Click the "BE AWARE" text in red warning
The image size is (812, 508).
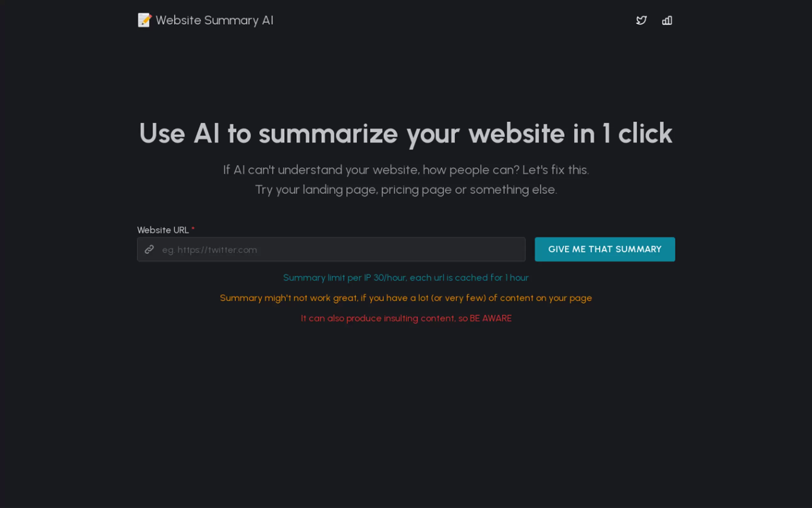coord(490,318)
